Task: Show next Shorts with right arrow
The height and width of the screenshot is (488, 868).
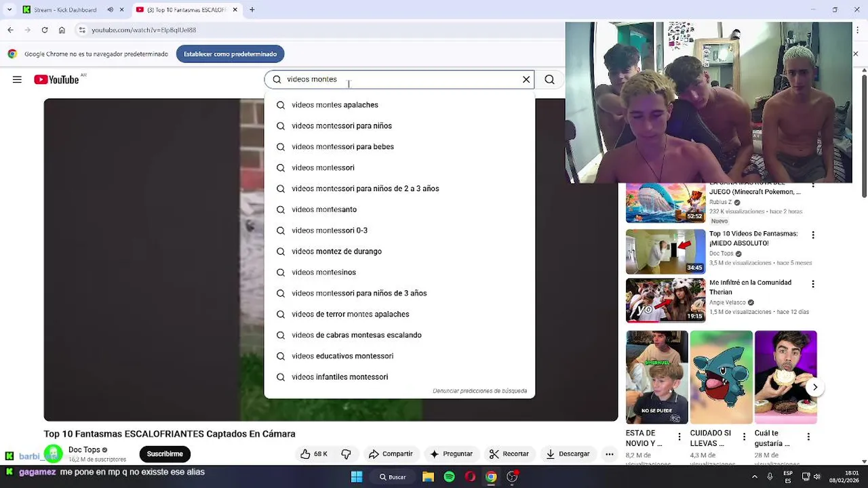Action: (815, 387)
